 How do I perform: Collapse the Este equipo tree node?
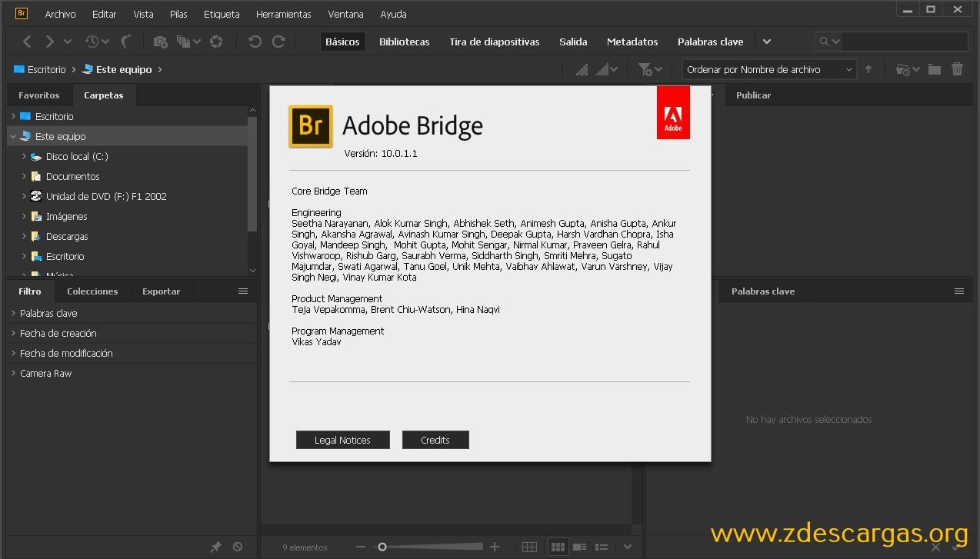pyautogui.click(x=13, y=136)
